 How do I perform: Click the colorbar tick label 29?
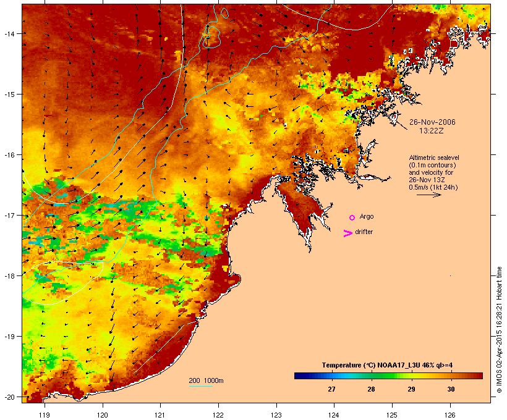point(411,389)
